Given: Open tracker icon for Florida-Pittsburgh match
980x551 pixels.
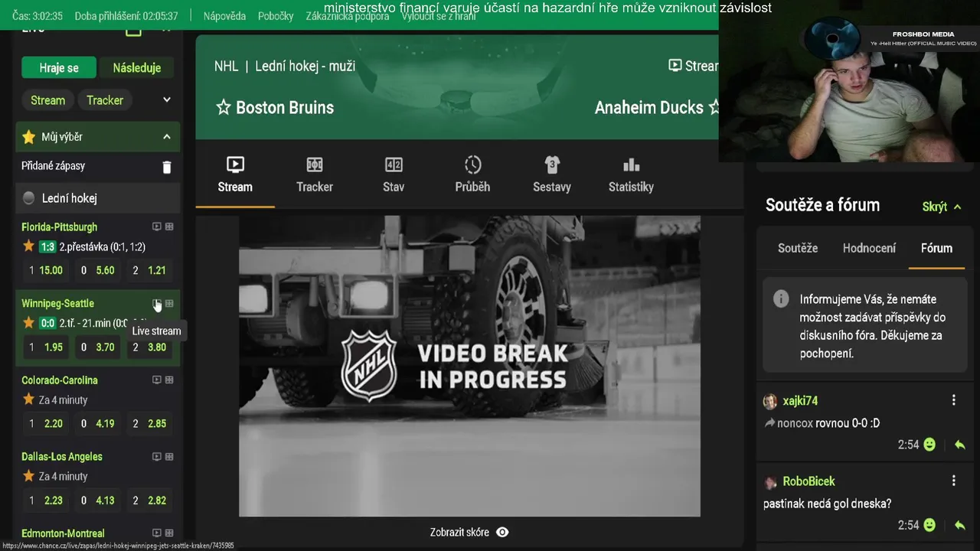Looking at the screenshot, I should coord(169,227).
